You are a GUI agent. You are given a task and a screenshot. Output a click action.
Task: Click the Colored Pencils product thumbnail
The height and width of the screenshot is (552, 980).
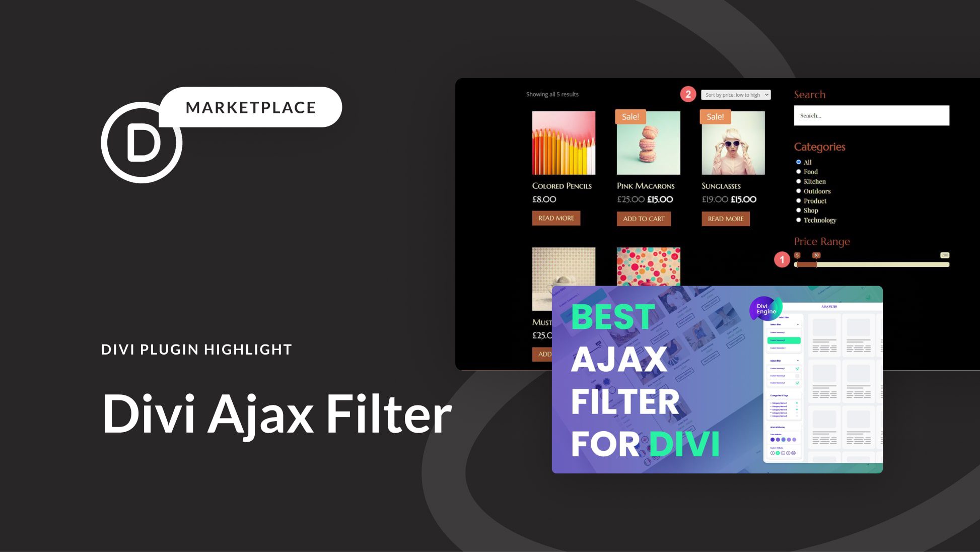564,144
